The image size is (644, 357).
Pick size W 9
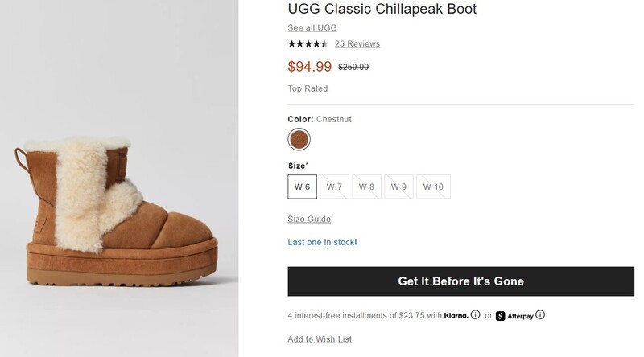tap(399, 187)
